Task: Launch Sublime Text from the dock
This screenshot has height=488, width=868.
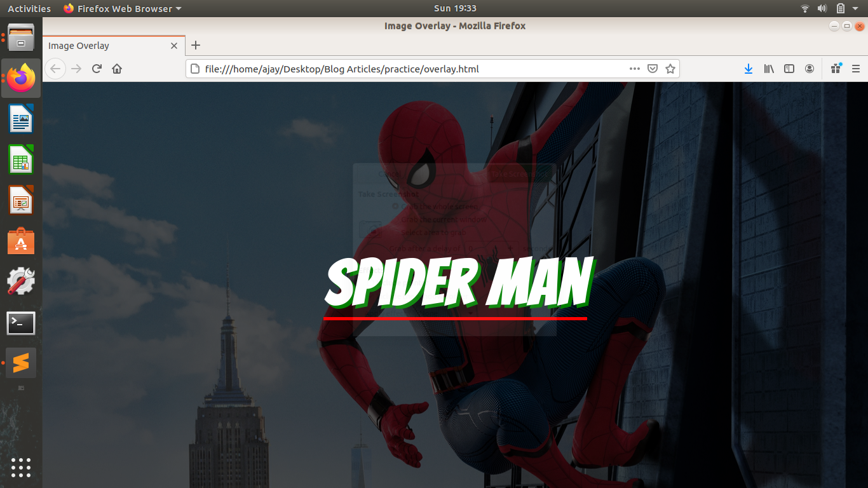Action: click(x=20, y=363)
